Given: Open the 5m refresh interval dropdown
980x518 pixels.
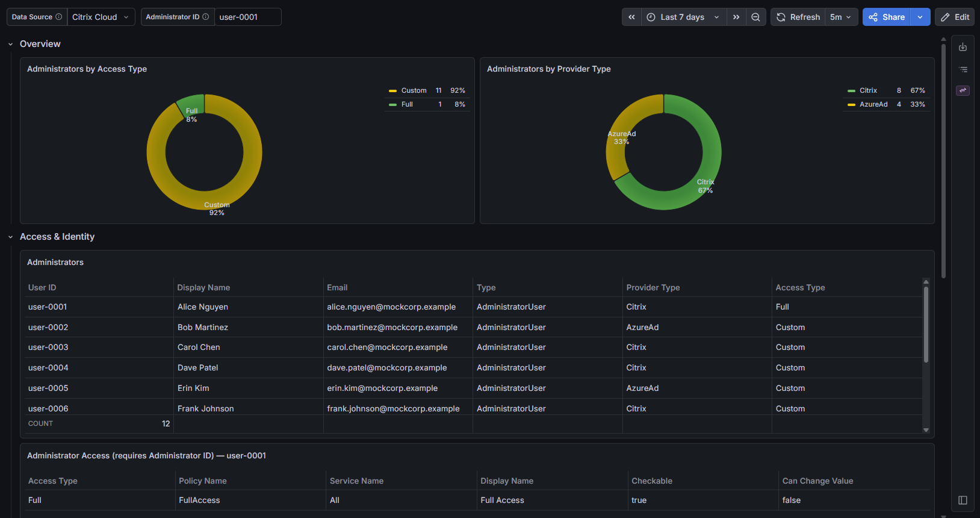Looking at the screenshot, I should click(841, 17).
